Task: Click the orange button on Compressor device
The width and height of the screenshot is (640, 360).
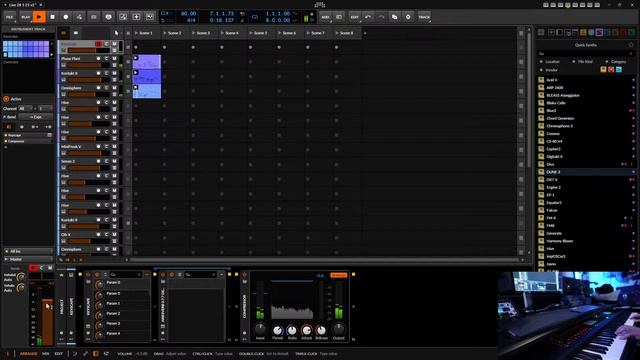Action: [338, 275]
